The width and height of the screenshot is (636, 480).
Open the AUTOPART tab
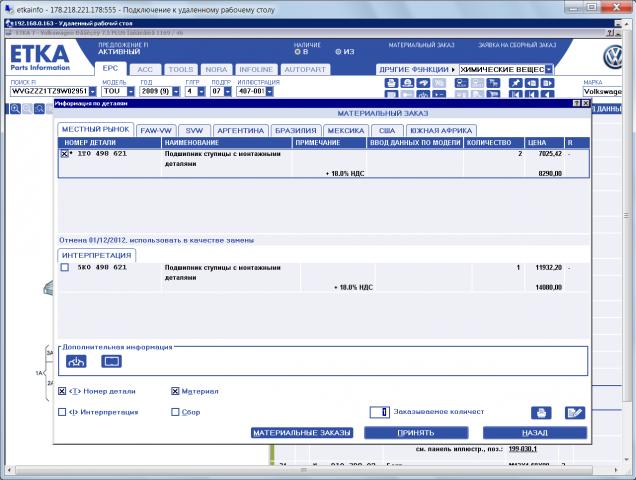(x=305, y=70)
